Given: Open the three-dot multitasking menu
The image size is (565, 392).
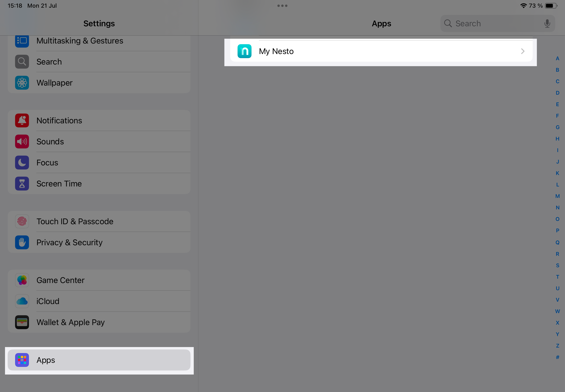Looking at the screenshot, I should (282, 6).
